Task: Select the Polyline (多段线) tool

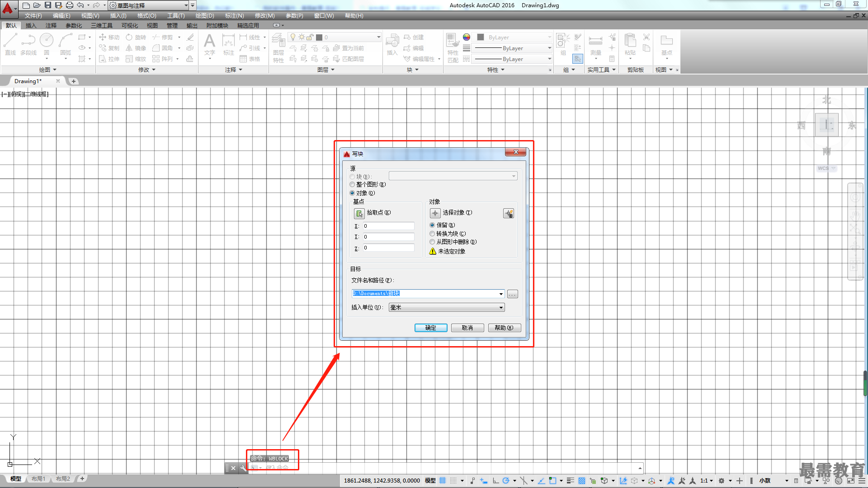Action: coord(28,44)
